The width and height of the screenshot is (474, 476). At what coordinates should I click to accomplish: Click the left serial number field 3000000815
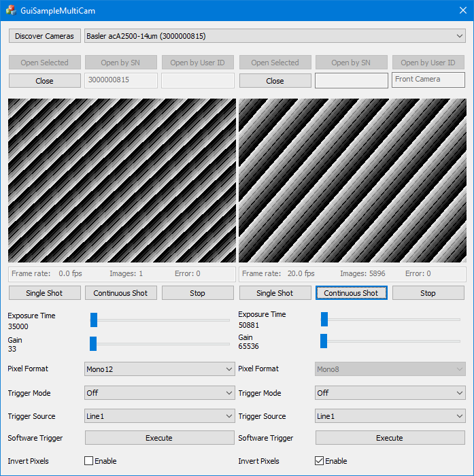(121, 80)
